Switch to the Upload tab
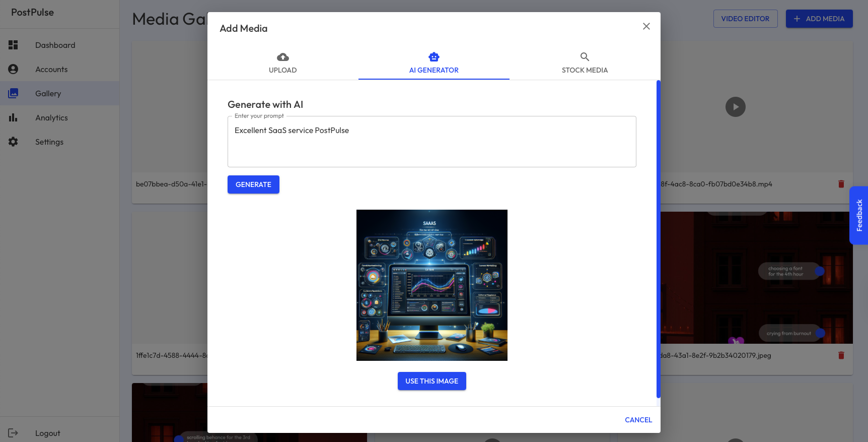Screen dimensions: 868x442 click(283, 64)
